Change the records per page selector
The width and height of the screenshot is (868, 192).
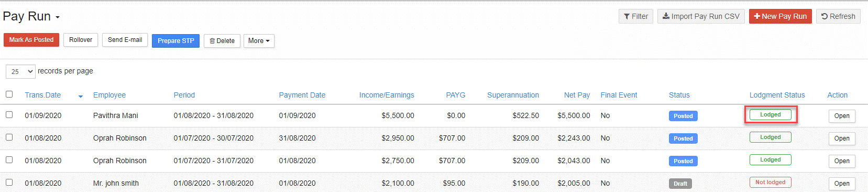click(20, 71)
